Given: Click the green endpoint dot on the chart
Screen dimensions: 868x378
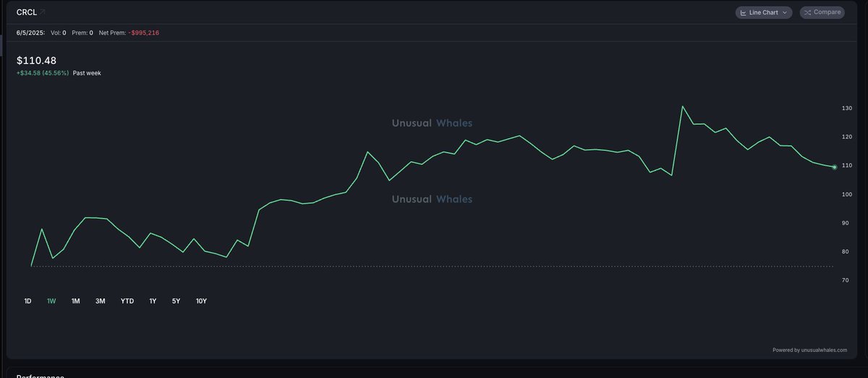Looking at the screenshot, I should (x=835, y=167).
